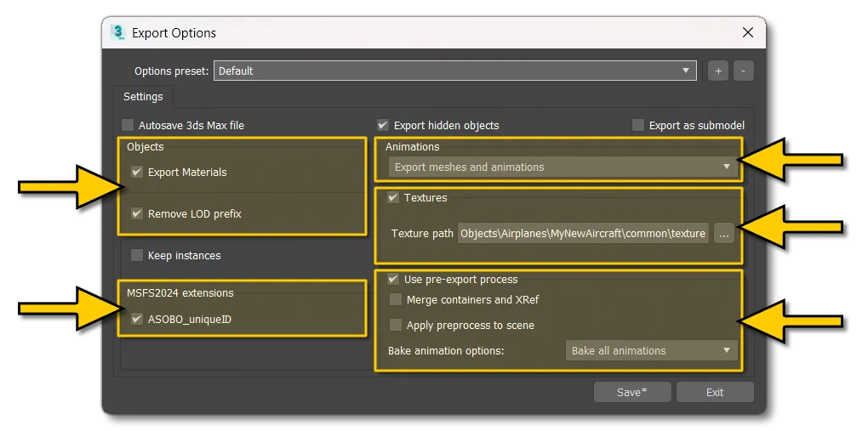The width and height of the screenshot is (868, 431).
Task: Click the Exit button
Action: (715, 392)
